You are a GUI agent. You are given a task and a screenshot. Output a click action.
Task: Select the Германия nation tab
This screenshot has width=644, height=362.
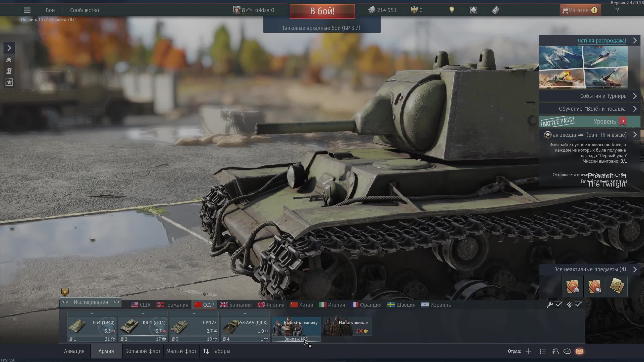[172, 305]
